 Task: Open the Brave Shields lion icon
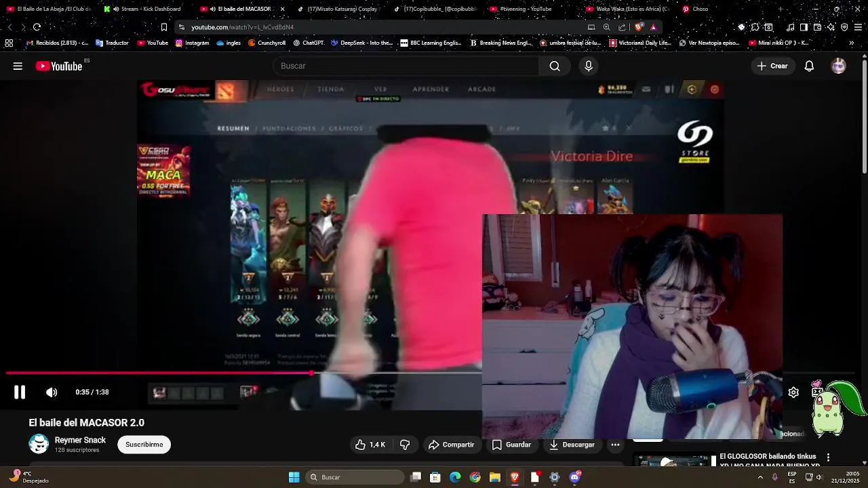point(638,27)
